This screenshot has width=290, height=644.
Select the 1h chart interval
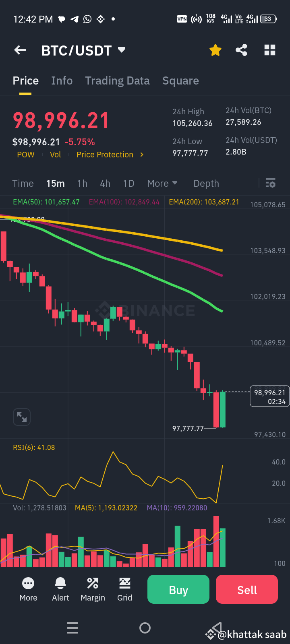click(82, 184)
